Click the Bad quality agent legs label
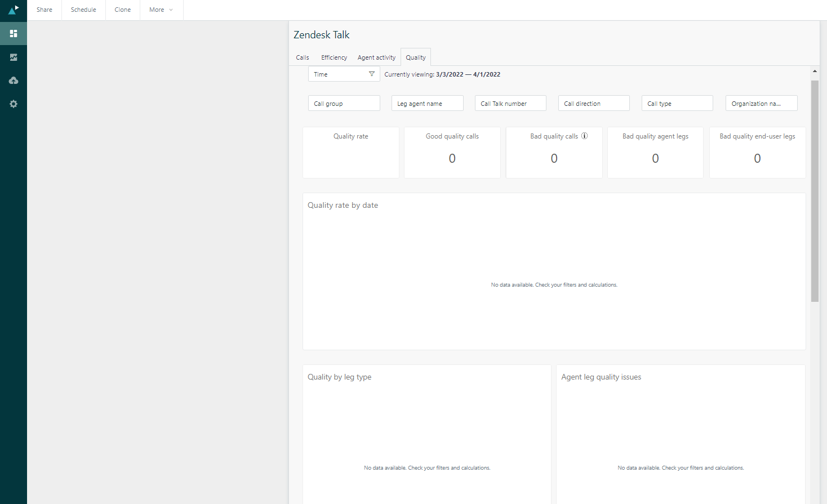 pyautogui.click(x=655, y=136)
